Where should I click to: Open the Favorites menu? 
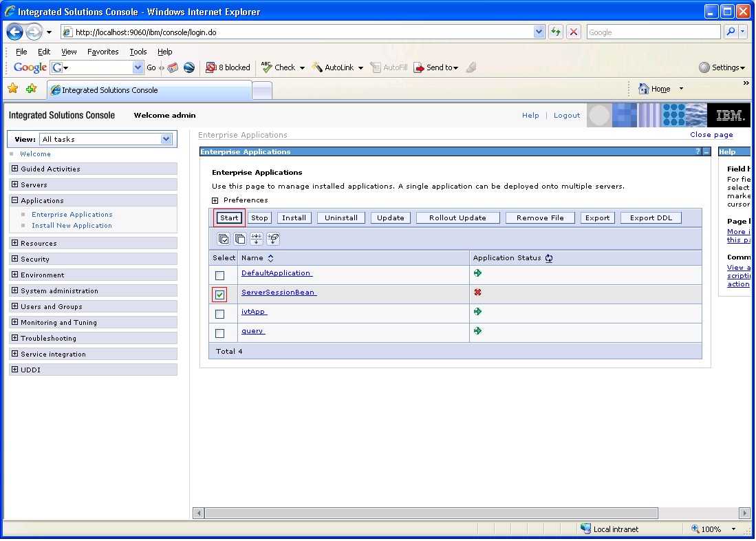102,52
